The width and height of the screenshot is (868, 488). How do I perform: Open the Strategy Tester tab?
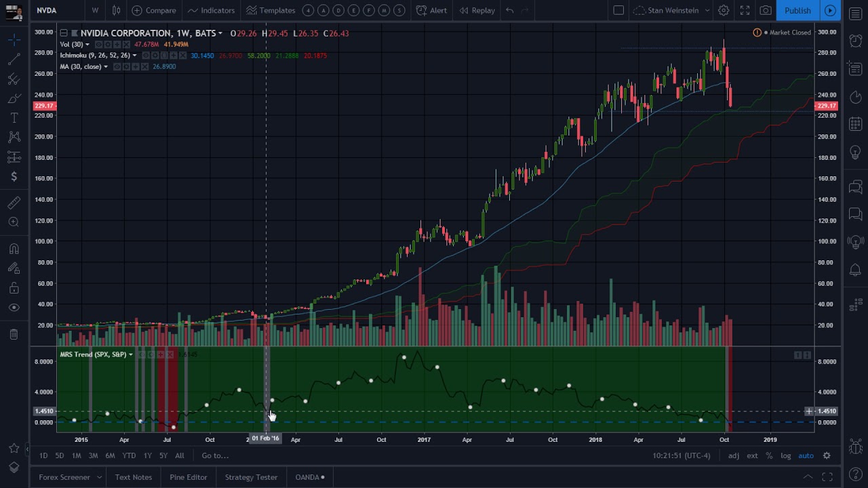[x=251, y=477]
